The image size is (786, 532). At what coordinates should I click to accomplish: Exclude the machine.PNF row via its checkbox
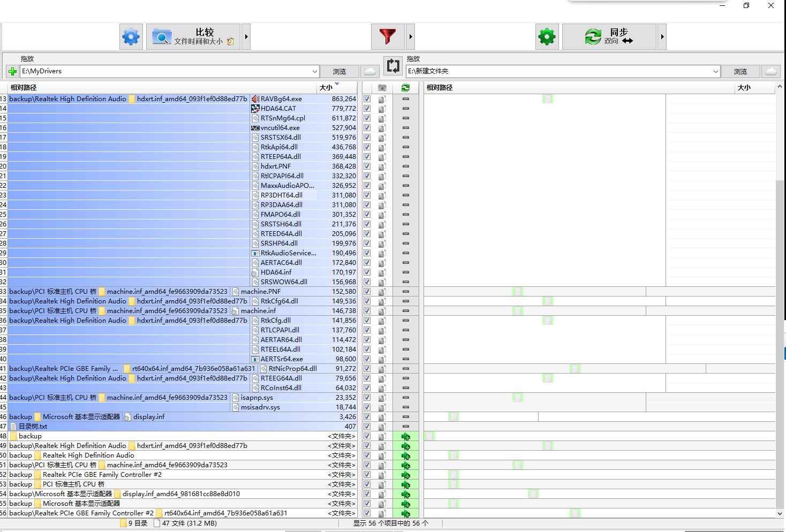(x=367, y=292)
